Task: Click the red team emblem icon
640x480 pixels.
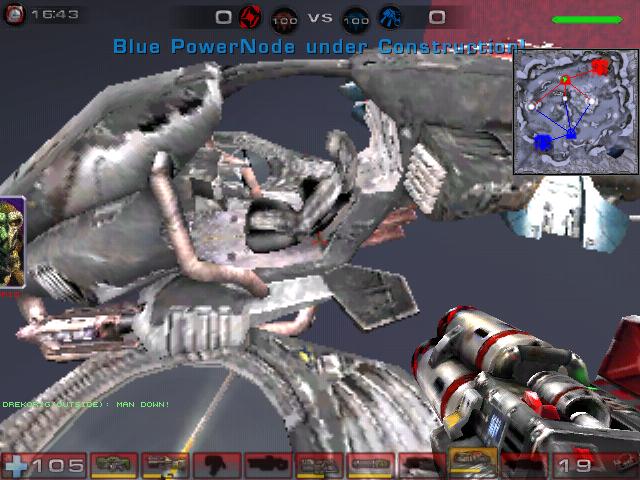Action: point(250,18)
